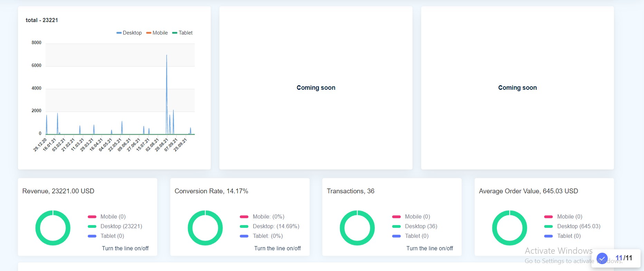Click 'Turn the line on/off' under Revenue

(x=125, y=248)
